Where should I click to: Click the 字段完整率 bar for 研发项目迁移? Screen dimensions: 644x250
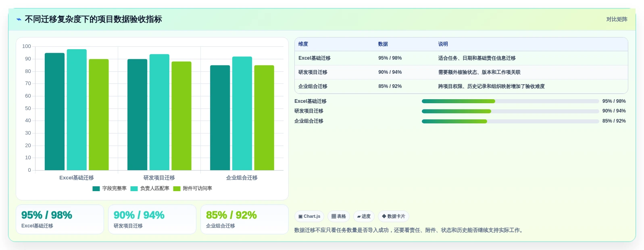(x=138, y=115)
